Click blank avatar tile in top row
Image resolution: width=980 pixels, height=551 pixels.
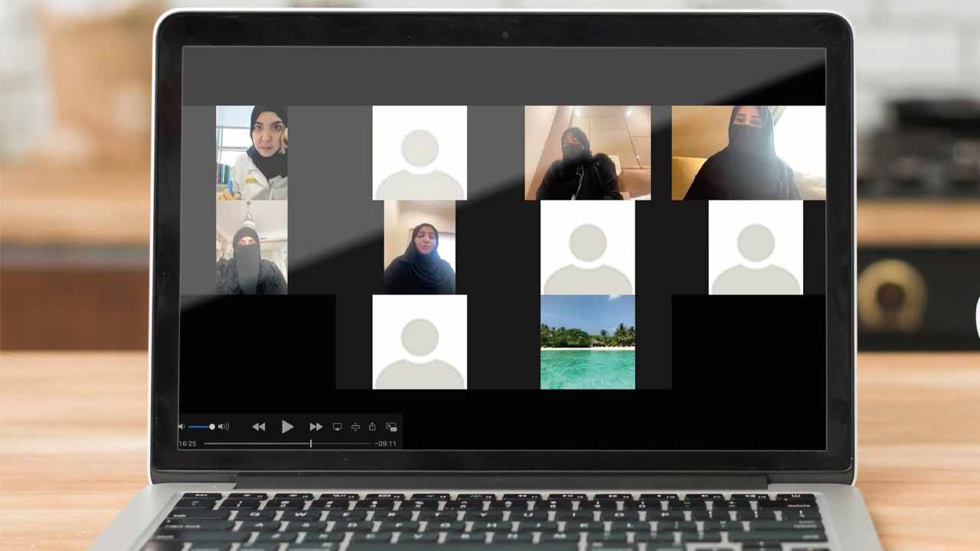[419, 152]
